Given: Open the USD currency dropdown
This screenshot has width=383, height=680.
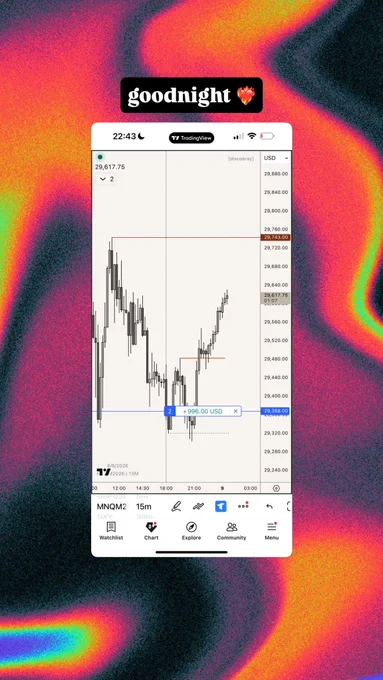Looking at the screenshot, I should [276, 158].
